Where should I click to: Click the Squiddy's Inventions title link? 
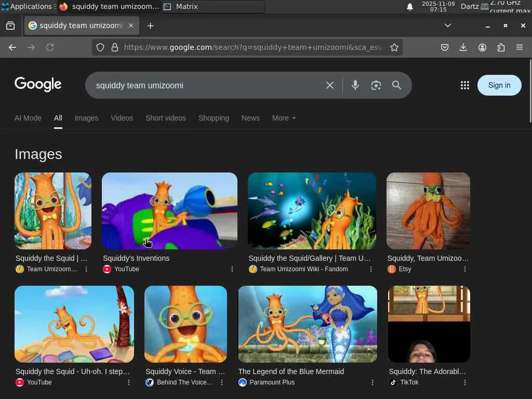136,258
